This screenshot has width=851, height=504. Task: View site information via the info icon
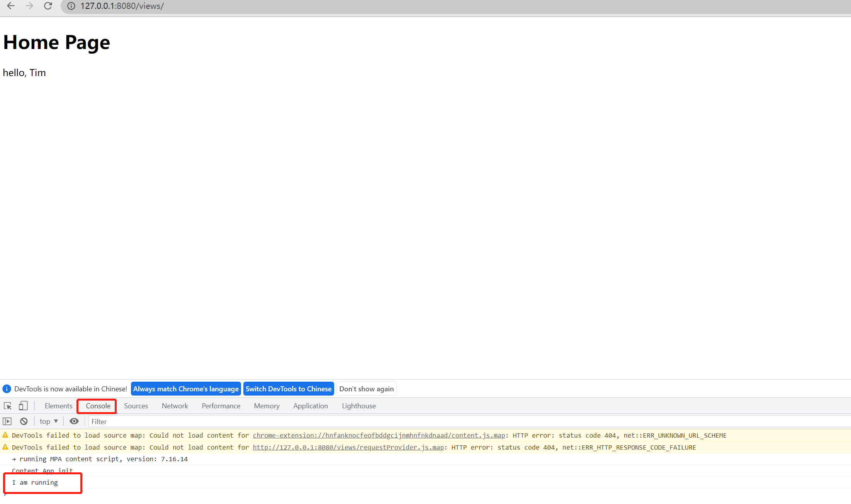pyautogui.click(x=71, y=6)
